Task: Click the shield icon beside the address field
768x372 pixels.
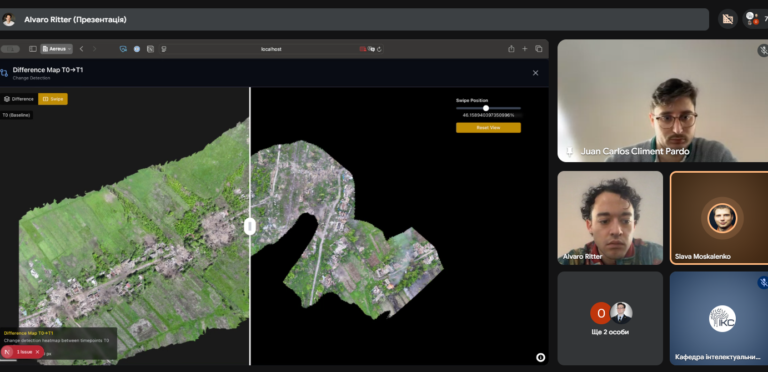Action: (164, 49)
